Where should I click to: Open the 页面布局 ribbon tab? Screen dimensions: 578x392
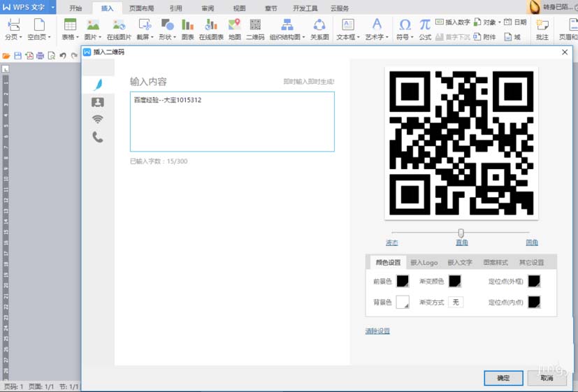click(142, 8)
